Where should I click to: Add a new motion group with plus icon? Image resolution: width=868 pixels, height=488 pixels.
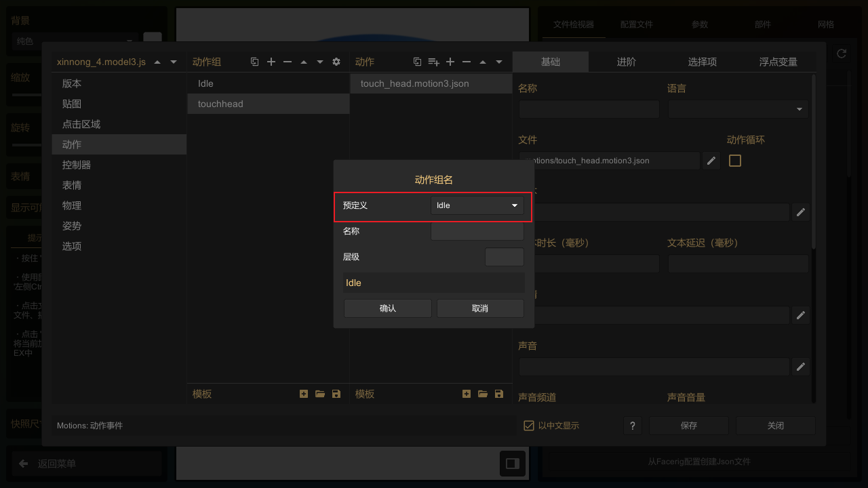271,62
